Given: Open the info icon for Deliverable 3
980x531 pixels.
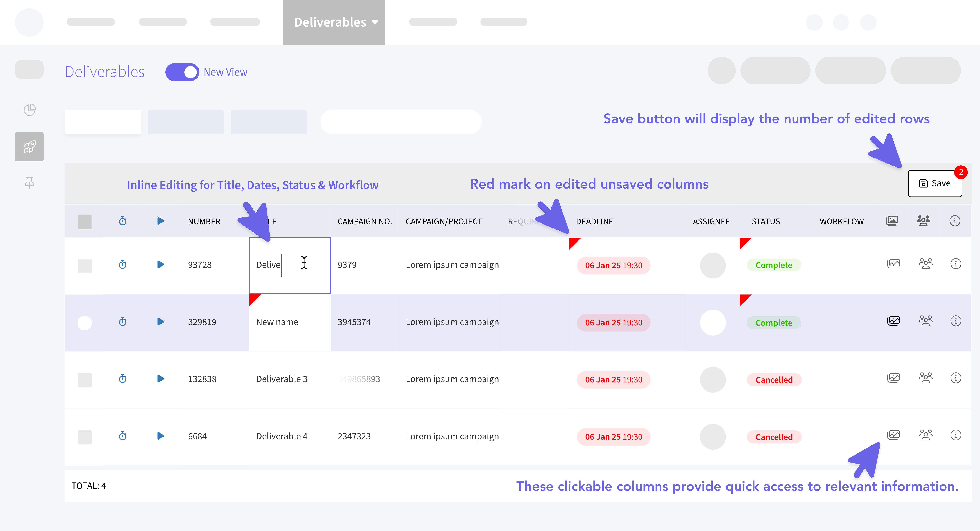Looking at the screenshot, I should click(x=956, y=378).
